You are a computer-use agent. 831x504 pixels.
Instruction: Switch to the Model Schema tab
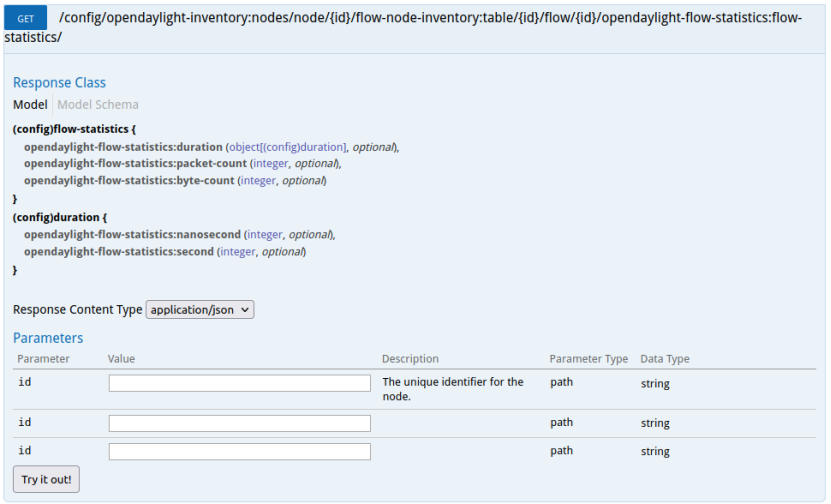pyautogui.click(x=98, y=105)
